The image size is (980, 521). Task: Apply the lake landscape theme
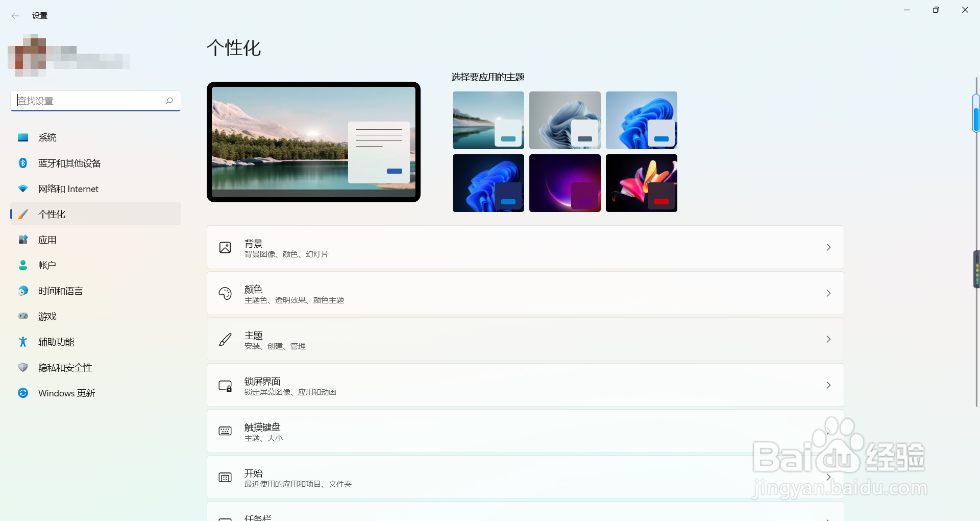488,121
